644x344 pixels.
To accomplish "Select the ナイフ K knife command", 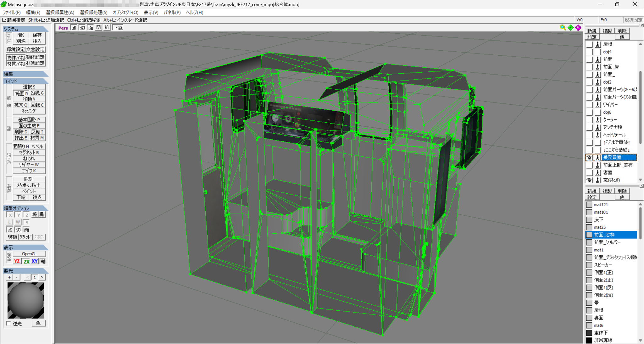I will [x=29, y=171].
